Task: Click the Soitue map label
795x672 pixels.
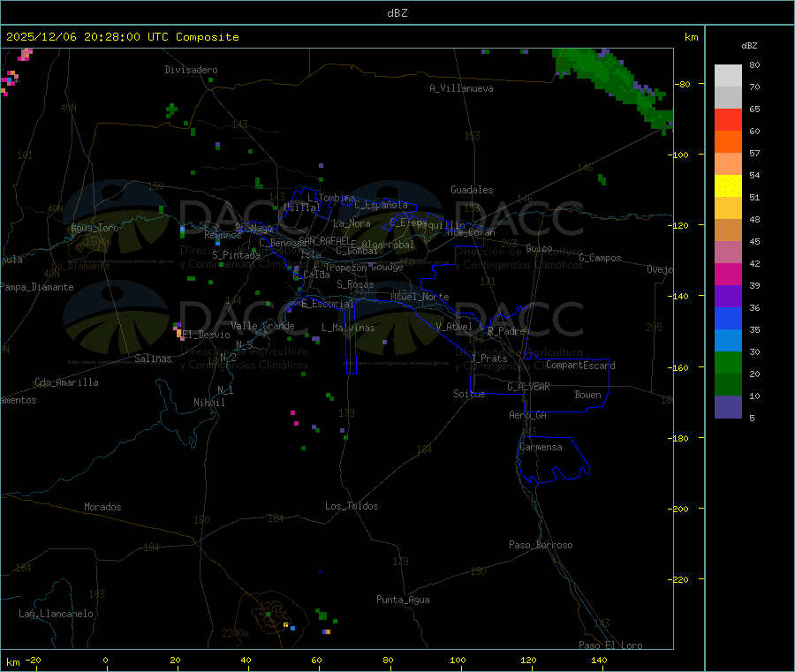Action: pyautogui.click(x=469, y=394)
